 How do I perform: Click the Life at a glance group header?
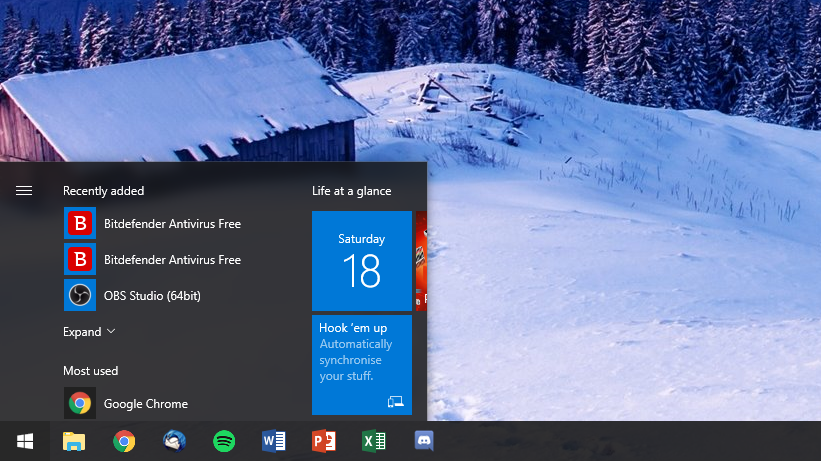tap(351, 191)
